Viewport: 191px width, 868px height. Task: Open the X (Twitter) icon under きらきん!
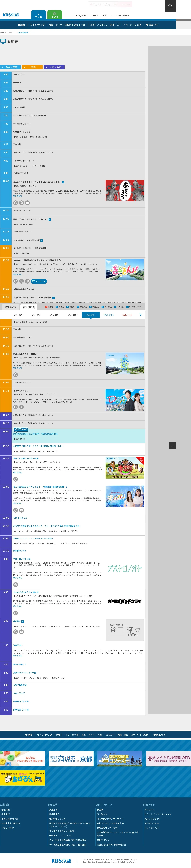[x=21, y=281]
